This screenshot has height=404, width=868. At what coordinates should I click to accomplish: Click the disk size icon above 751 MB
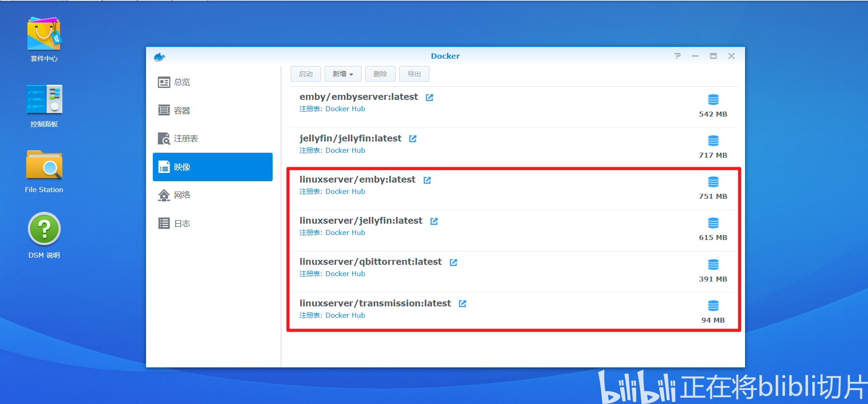point(713,182)
